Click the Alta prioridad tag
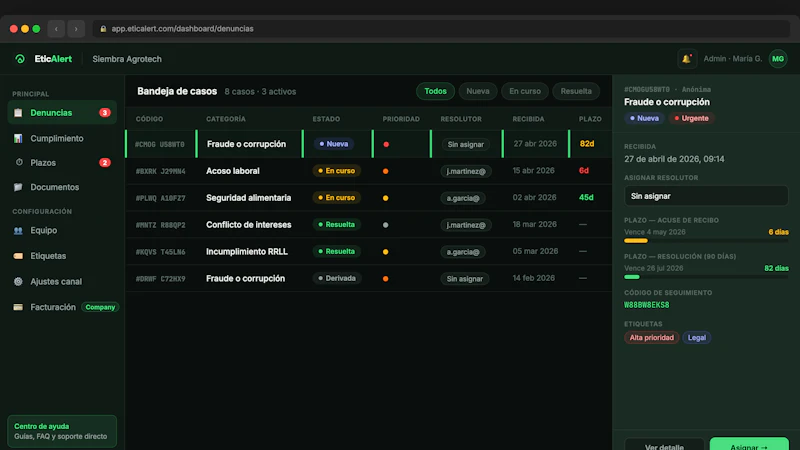Viewport: 800px width, 450px height. tap(652, 338)
